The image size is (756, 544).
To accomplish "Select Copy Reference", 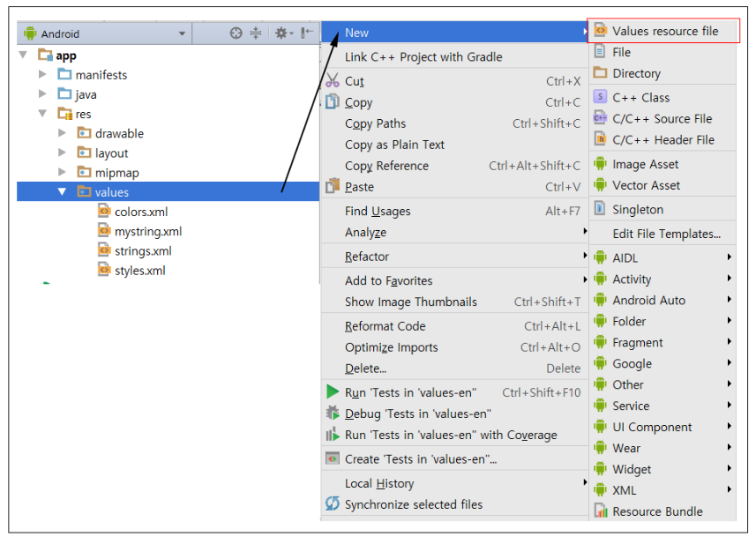I will point(454,166).
